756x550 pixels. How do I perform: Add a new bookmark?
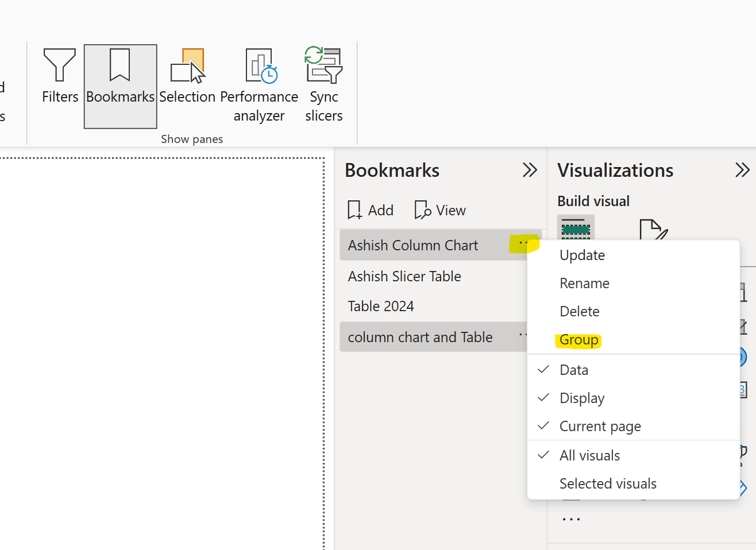tap(371, 210)
